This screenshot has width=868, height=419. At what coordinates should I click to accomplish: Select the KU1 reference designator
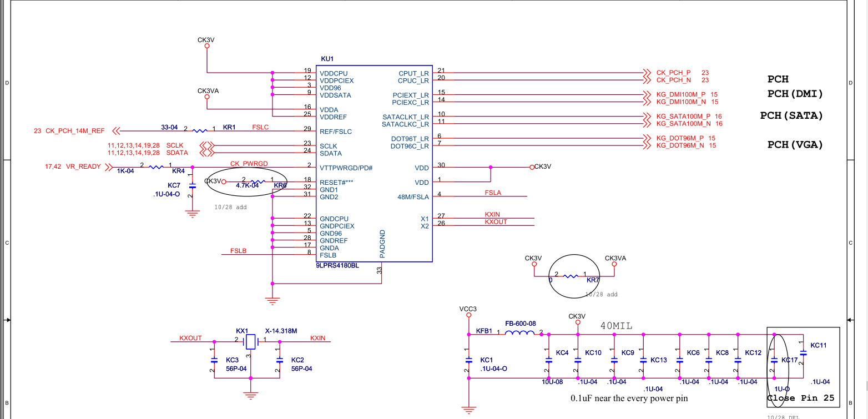[327, 59]
